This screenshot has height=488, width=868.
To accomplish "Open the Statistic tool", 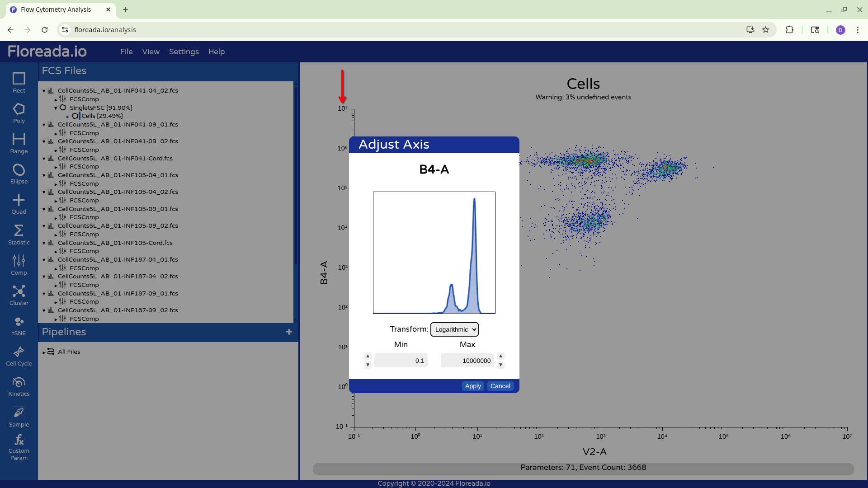I will [19, 235].
